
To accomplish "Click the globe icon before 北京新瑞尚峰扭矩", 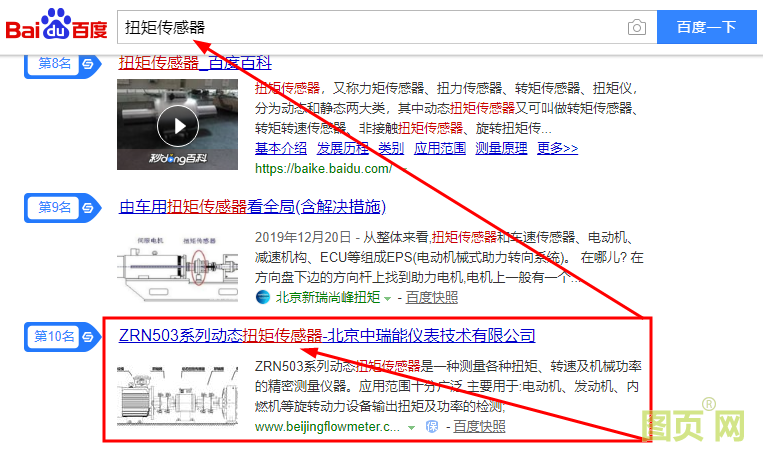I will [x=263, y=297].
